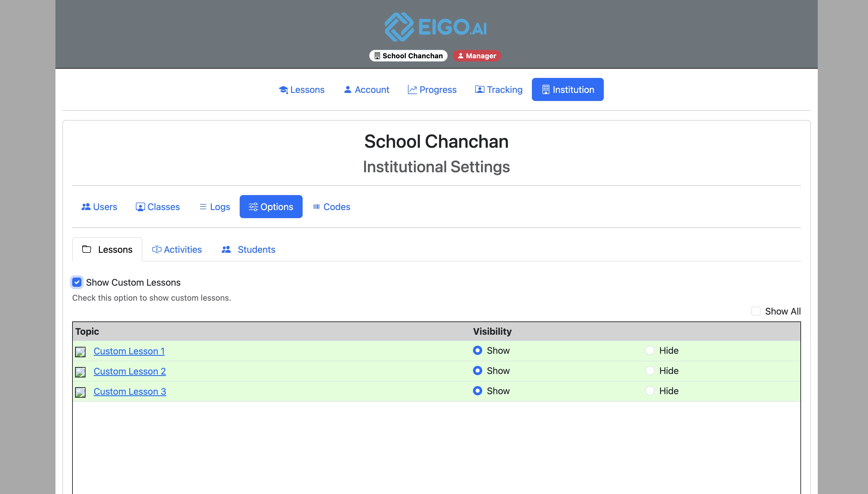Viewport: 868px width, 494px height.
Task: Select Show for Custom Lesson 3
Action: click(x=477, y=390)
